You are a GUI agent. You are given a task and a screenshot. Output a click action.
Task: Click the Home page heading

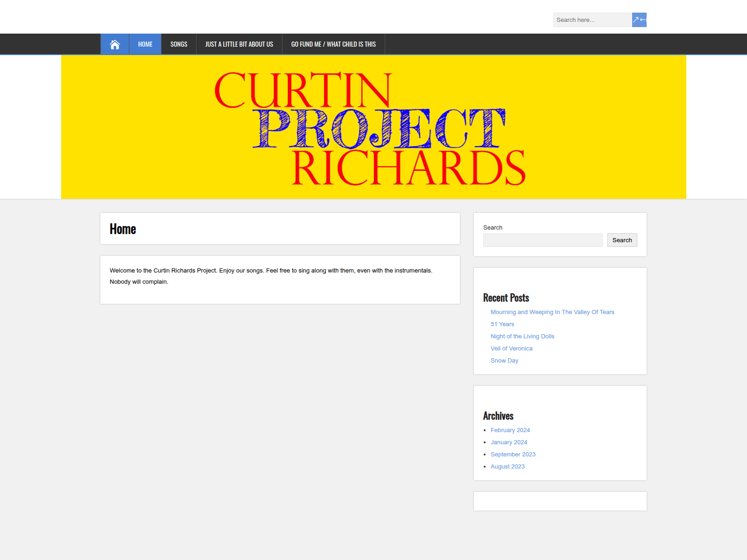(123, 229)
